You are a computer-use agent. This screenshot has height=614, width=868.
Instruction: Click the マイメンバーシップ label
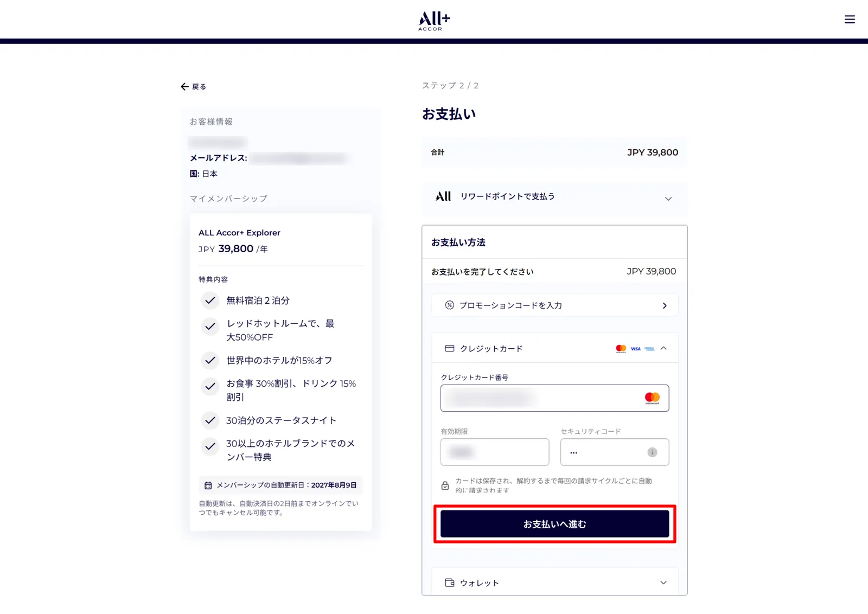228,199
